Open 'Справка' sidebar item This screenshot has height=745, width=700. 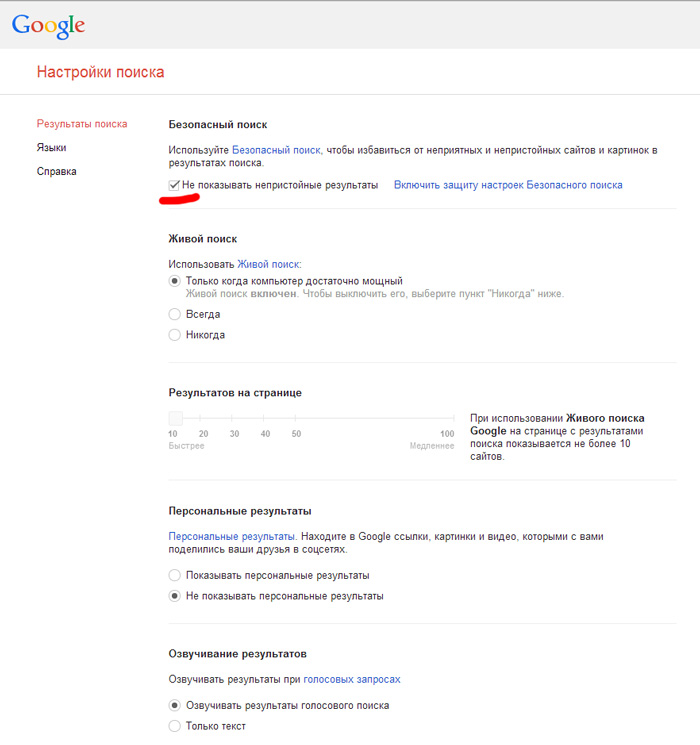click(x=57, y=171)
